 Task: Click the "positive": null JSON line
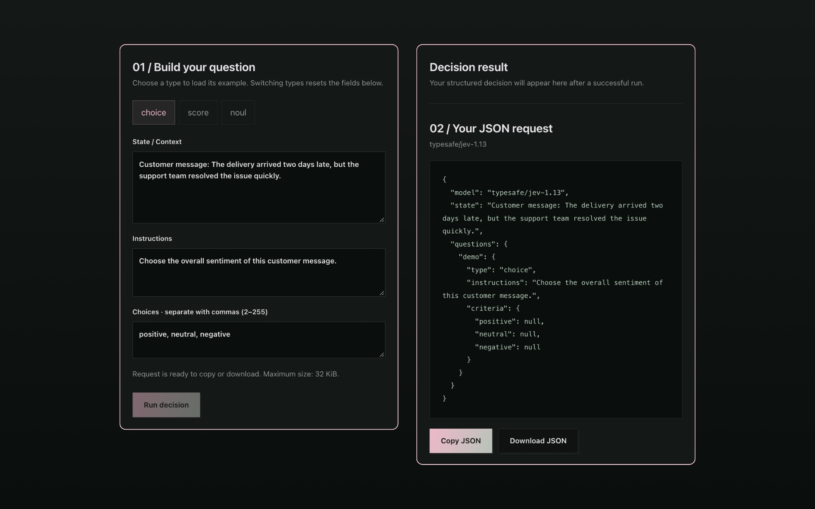(x=509, y=321)
